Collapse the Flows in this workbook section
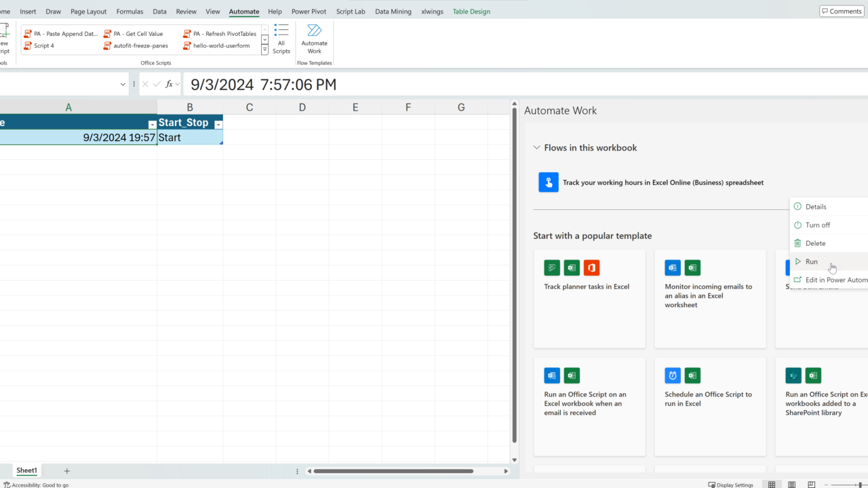868x488 pixels. (x=537, y=148)
